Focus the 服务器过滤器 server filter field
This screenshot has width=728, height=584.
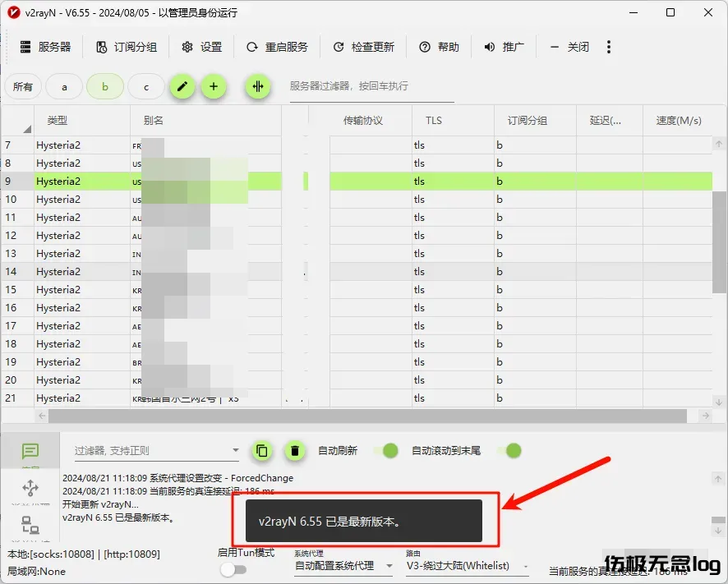click(371, 86)
